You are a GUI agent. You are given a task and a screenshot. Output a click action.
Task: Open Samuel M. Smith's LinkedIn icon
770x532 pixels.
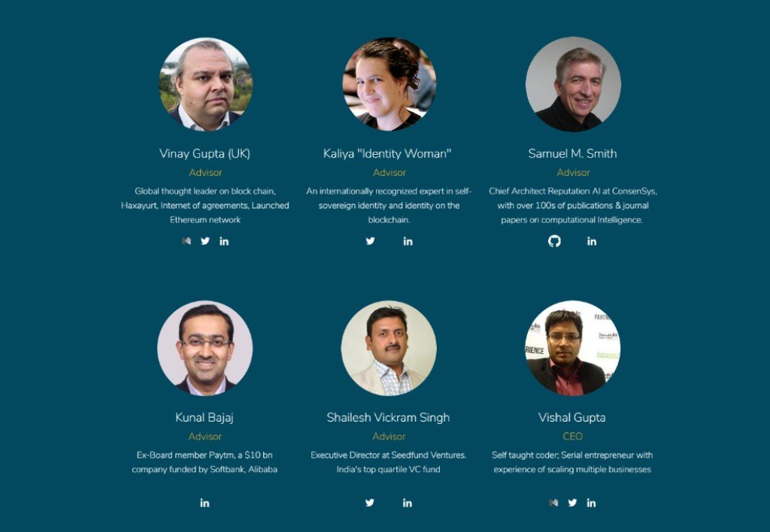(x=592, y=241)
